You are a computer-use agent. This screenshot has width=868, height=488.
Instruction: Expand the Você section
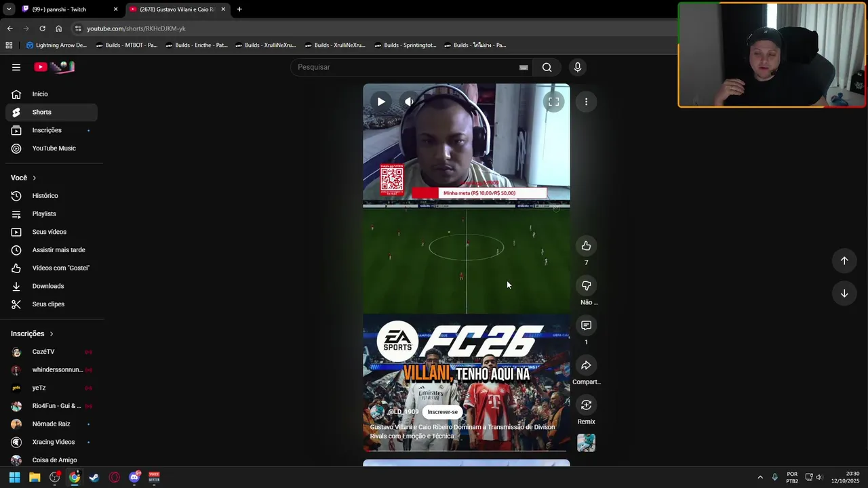pos(24,178)
